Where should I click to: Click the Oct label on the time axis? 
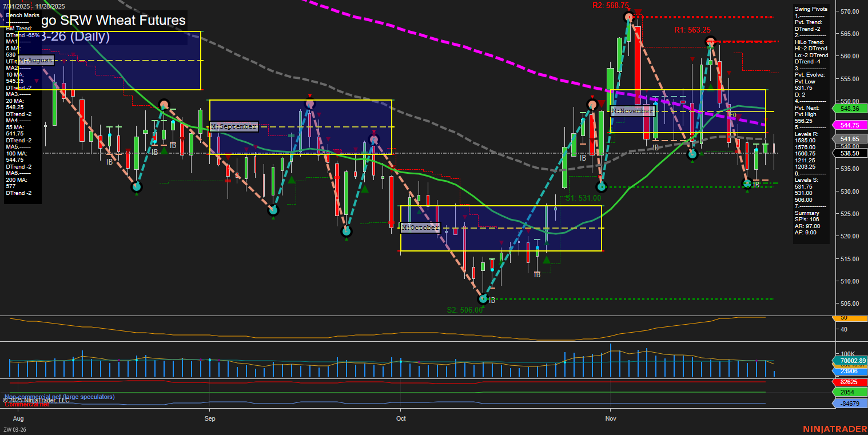[400, 418]
